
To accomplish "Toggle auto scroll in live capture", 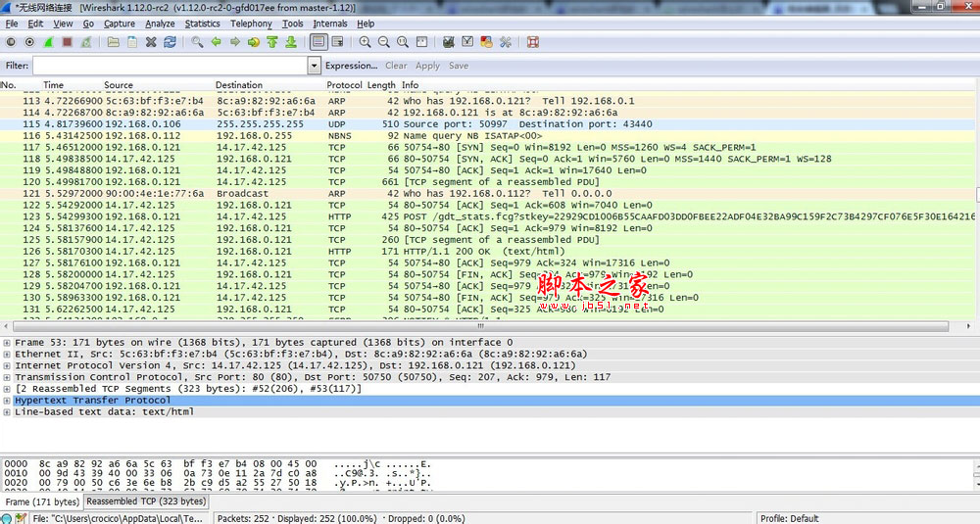I will pos(337,42).
